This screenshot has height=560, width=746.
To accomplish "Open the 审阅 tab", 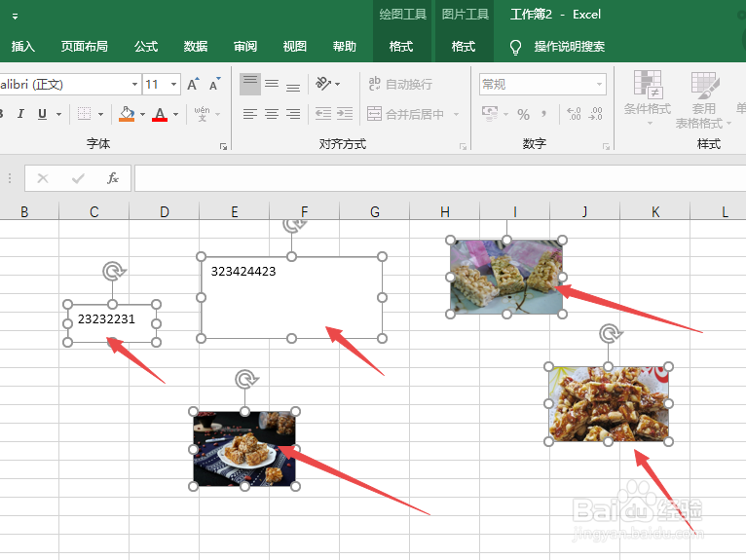I will pos(245,46).
